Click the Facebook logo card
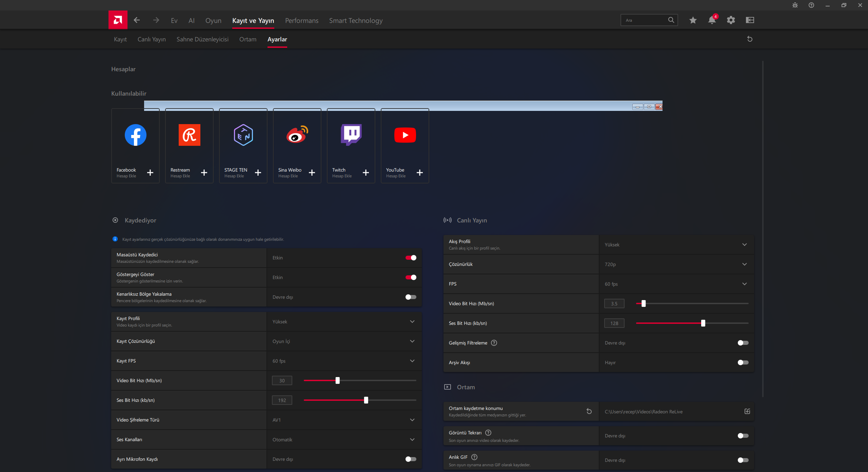 [x=135, y=146]
